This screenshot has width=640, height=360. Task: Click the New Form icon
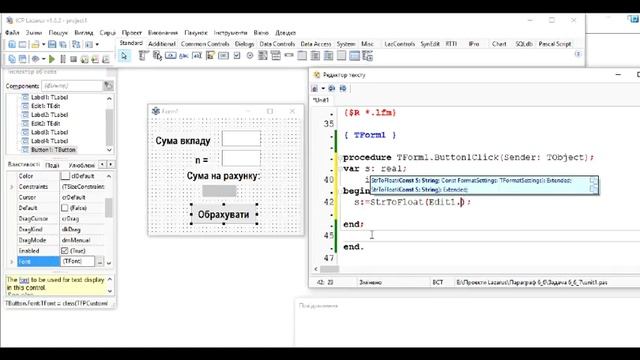tap(22, 44)
